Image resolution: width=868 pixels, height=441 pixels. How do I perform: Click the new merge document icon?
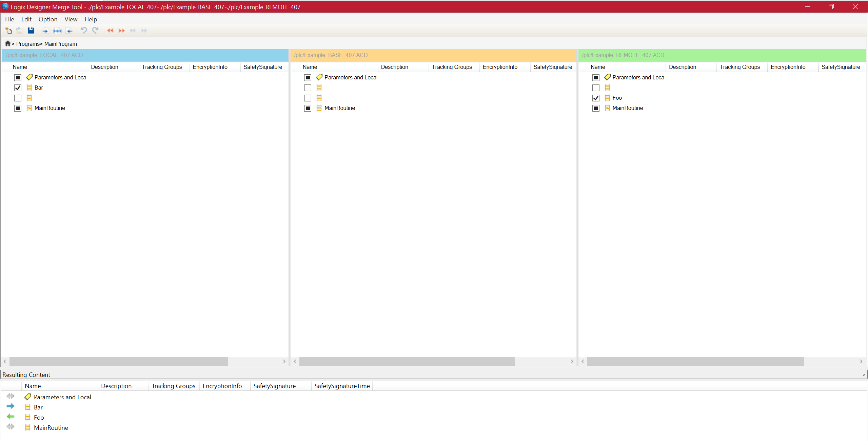click(8, 31)
